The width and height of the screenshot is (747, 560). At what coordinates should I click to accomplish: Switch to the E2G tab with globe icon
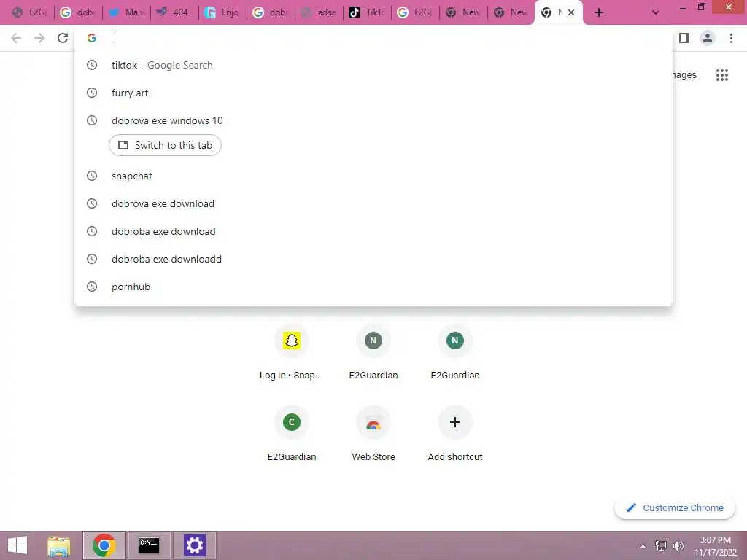coord(29,12)
